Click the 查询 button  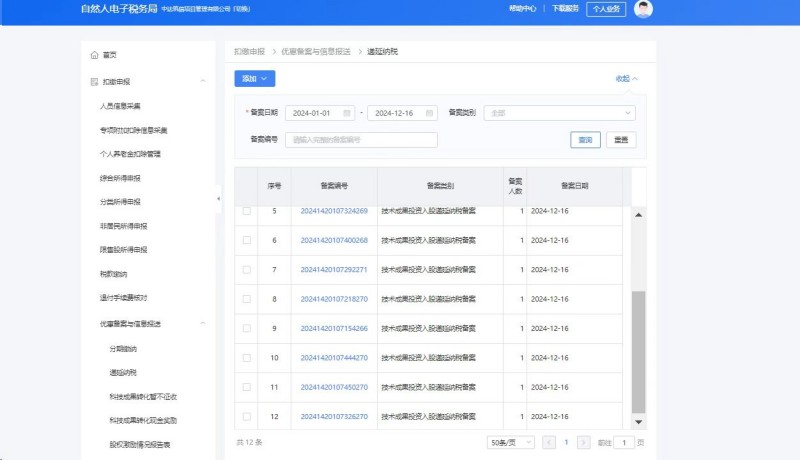point(585,140)
